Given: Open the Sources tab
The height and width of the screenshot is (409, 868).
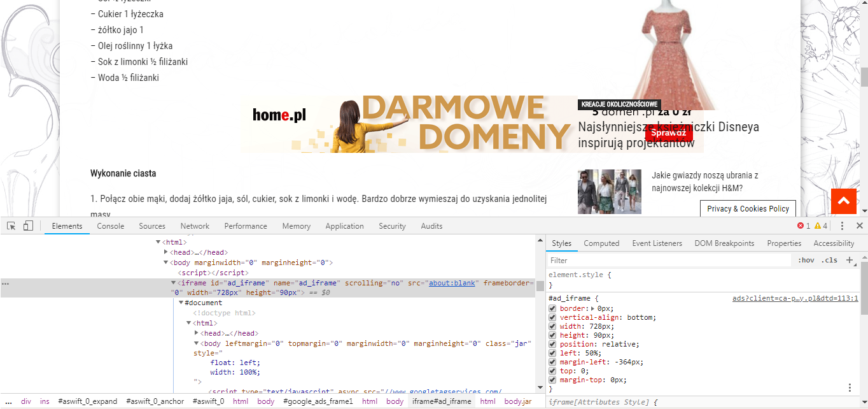Looking at the screenshot, I should [x=152, y=226].
